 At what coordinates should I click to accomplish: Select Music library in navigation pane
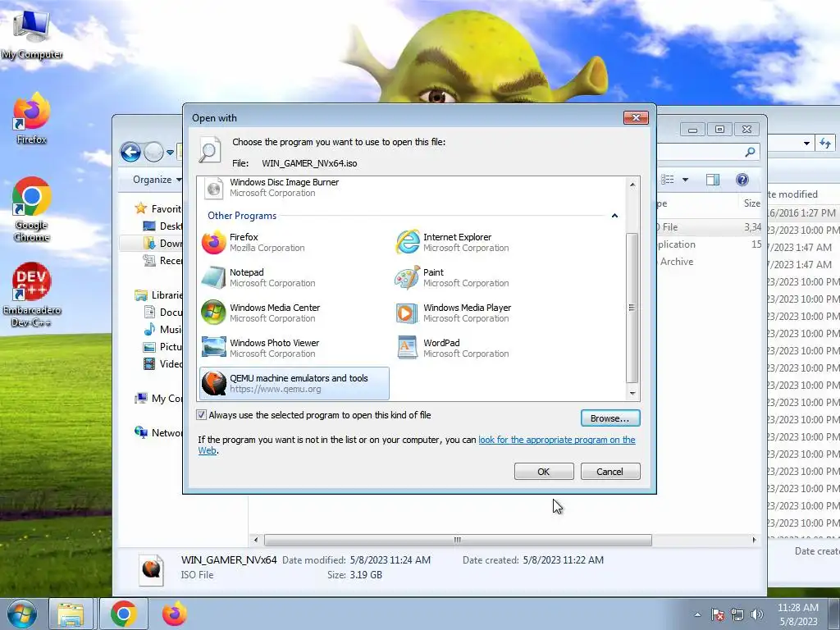click(x=163, y=330)
